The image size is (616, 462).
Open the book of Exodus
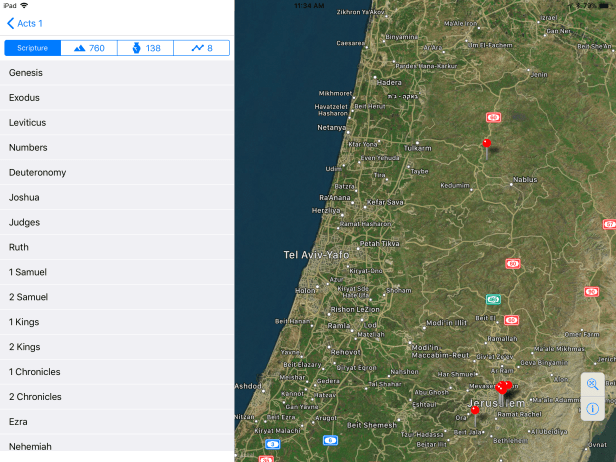[x=117, y=98]
